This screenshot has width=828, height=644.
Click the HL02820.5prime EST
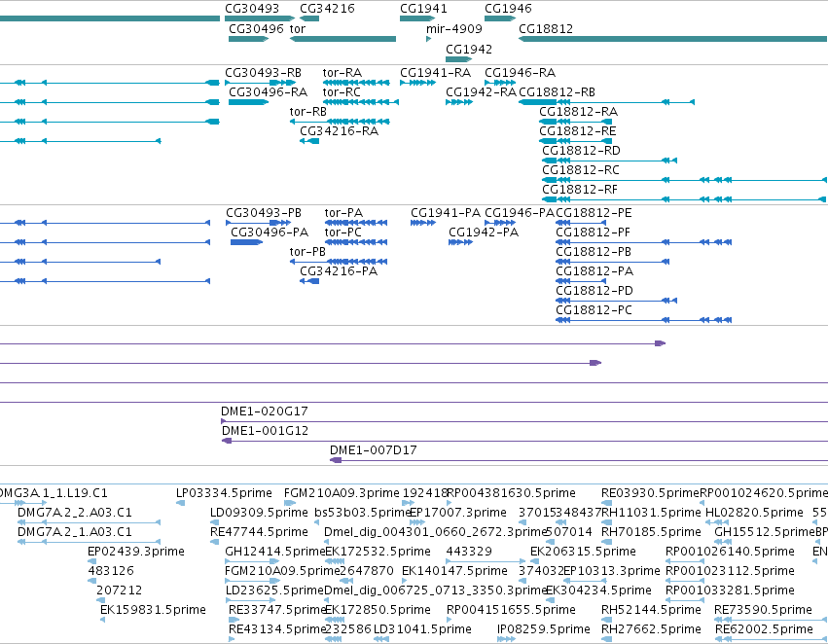pyautogui.click(x=716, y=522)
